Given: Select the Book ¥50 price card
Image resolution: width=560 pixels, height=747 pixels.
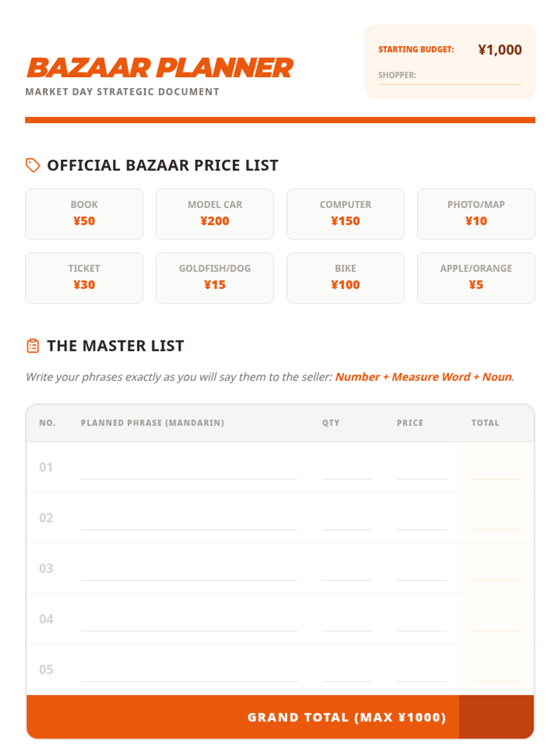Looking at the screenshot, I should point(84,214).
